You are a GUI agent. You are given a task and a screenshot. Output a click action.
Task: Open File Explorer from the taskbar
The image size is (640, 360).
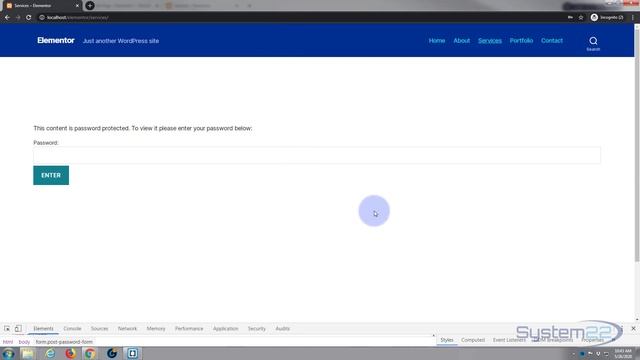[x=28, y=353]
